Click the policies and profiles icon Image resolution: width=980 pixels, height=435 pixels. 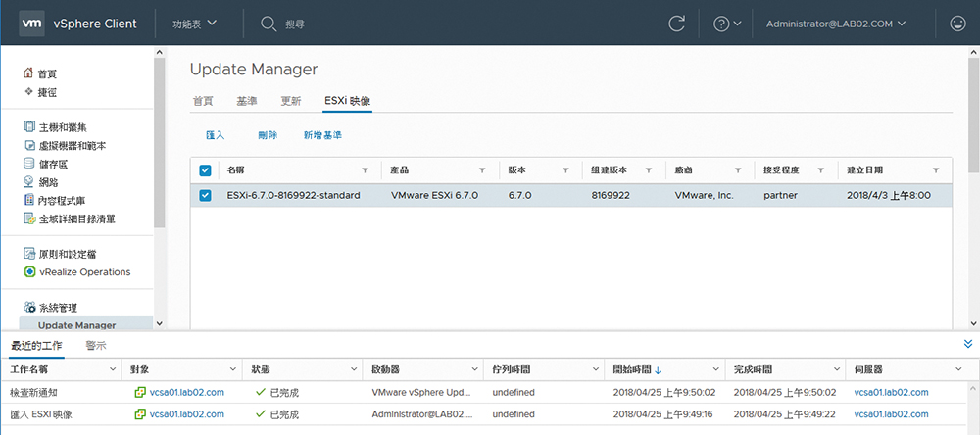(28, 254)
